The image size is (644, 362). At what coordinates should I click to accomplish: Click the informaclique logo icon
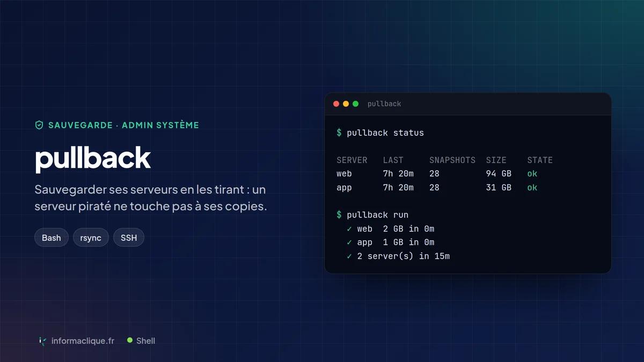[x=42, y=341]
